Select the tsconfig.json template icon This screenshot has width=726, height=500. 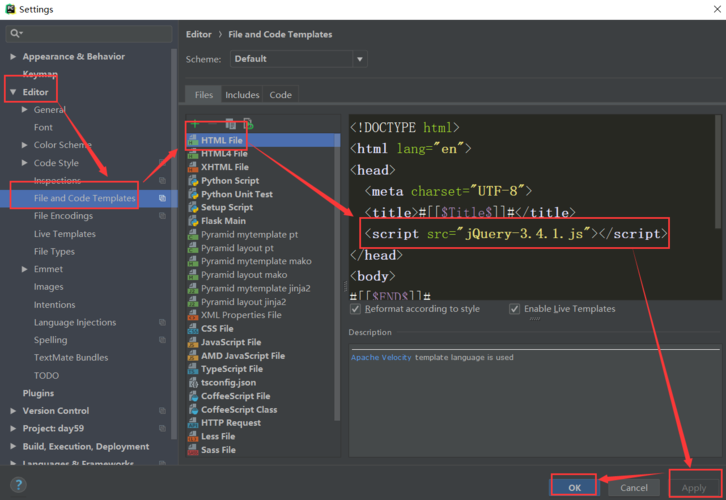pyautogui.click(x=193, y=383)
